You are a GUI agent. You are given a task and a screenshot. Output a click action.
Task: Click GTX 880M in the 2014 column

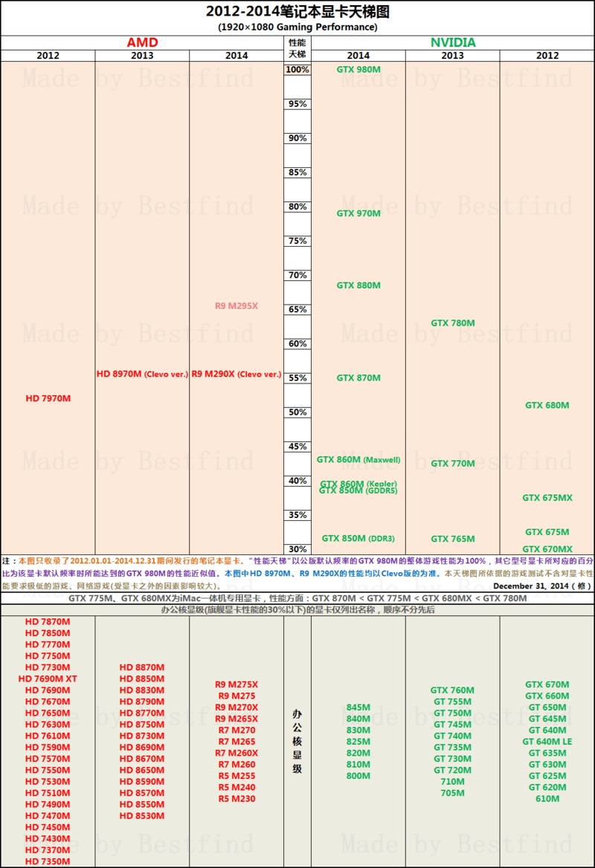tap(358, 285)
